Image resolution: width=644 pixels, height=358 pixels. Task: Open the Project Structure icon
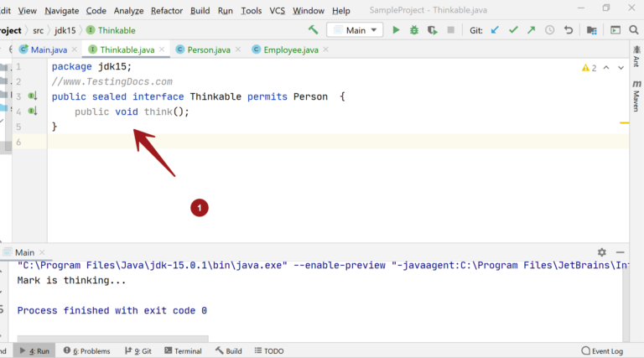click(591, 30)
